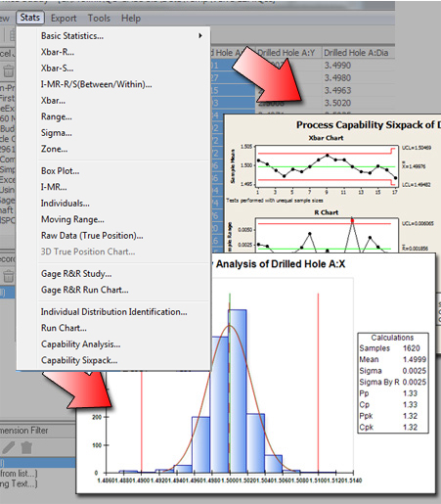Select the Range... menu entry
This screenshot has height=504, width=441.
click(x=113, y=116)
